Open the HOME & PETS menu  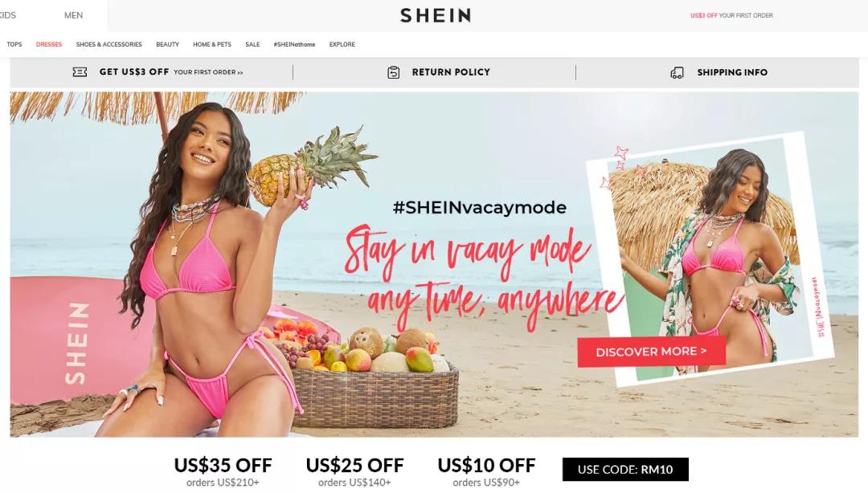click(x=212, y=44)
